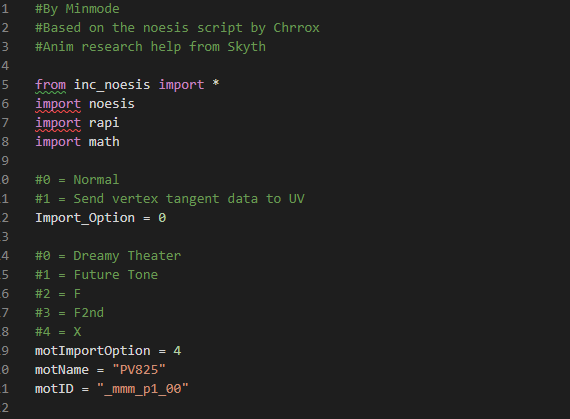The image size is (570, 419).
Task: Select 'inc_noesis' module name
Action: pos(112,85)
